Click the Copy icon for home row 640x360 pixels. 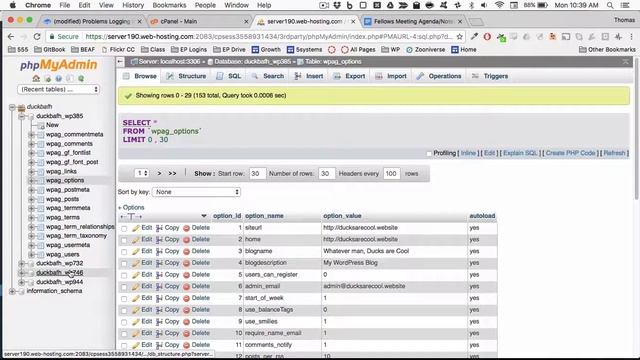159,240
